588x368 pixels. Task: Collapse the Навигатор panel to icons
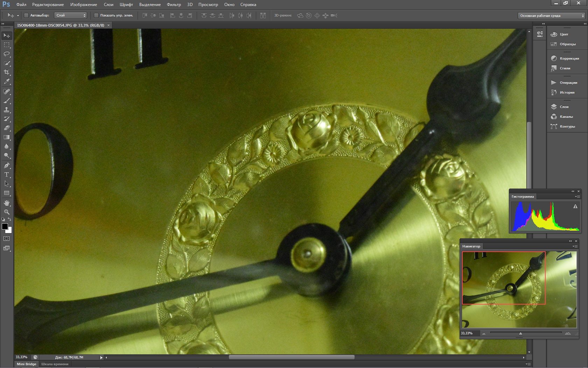point(570,241)
